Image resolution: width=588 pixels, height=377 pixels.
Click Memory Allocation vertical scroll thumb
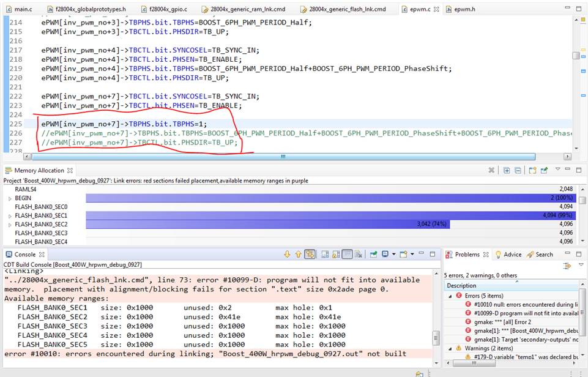(582, 200)
